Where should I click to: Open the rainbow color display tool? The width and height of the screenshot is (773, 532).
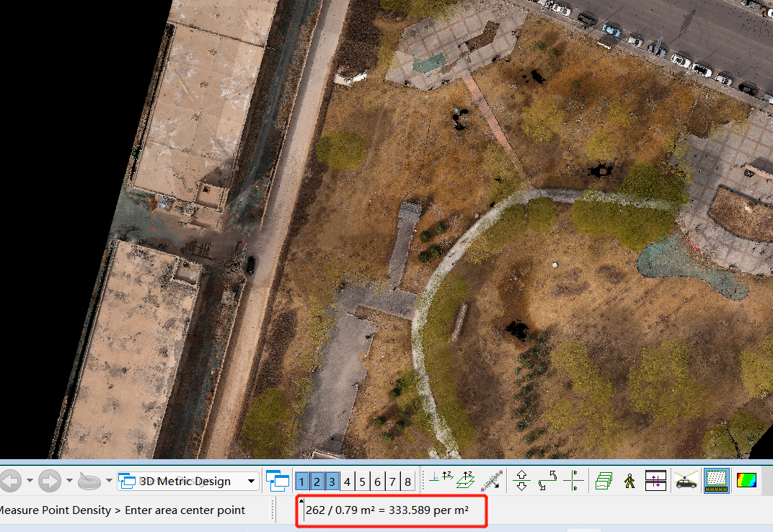tap(746, 480)
